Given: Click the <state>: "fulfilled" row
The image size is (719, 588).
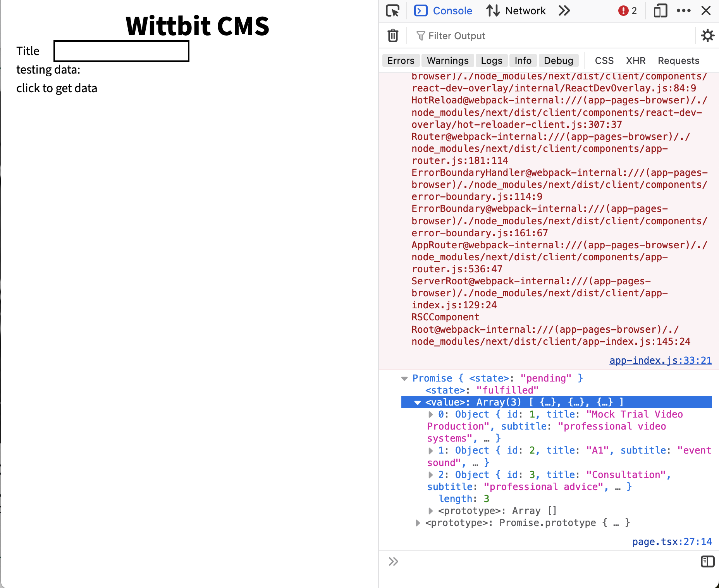Looking at the screenshot, I should [x=482, y=390].
